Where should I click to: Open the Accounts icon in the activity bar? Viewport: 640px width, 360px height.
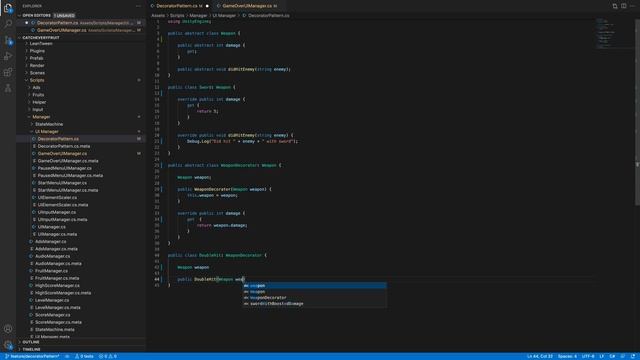pos(8,329)
